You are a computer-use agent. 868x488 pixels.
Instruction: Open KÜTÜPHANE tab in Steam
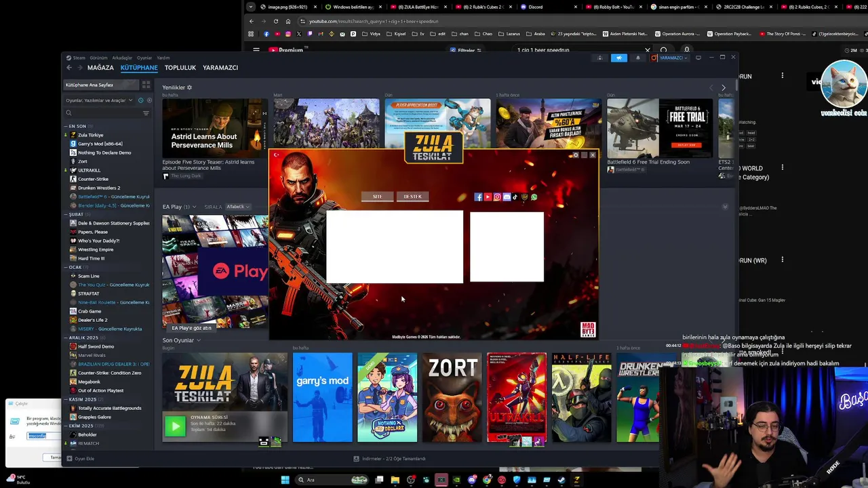pos(139,68)
